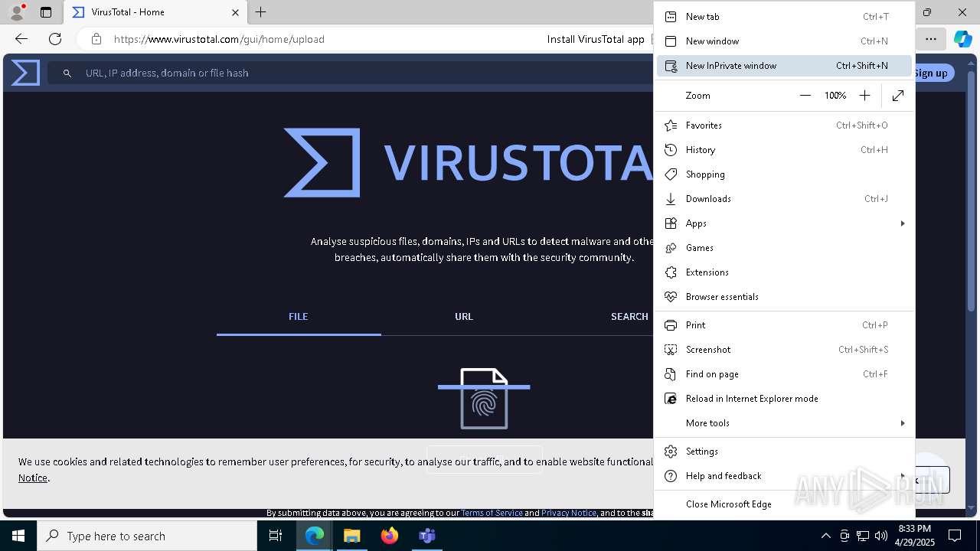This screenshot has height=551, width=980.
Task: Click the Windows Start button
Action: coord(18,536)
